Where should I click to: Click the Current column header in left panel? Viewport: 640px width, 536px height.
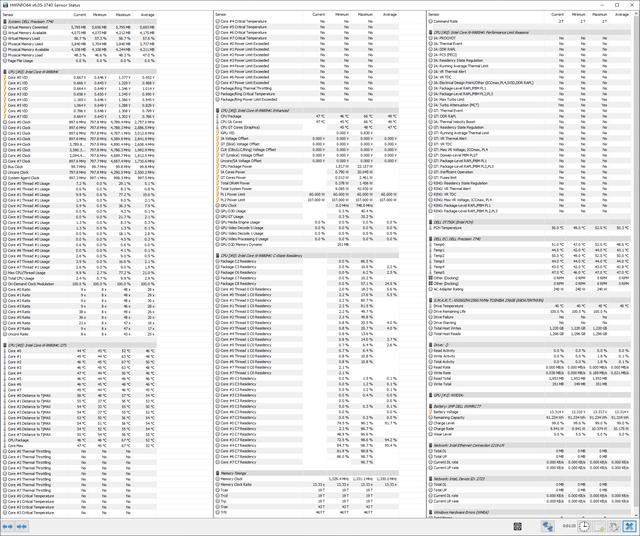tap(80, 15)
